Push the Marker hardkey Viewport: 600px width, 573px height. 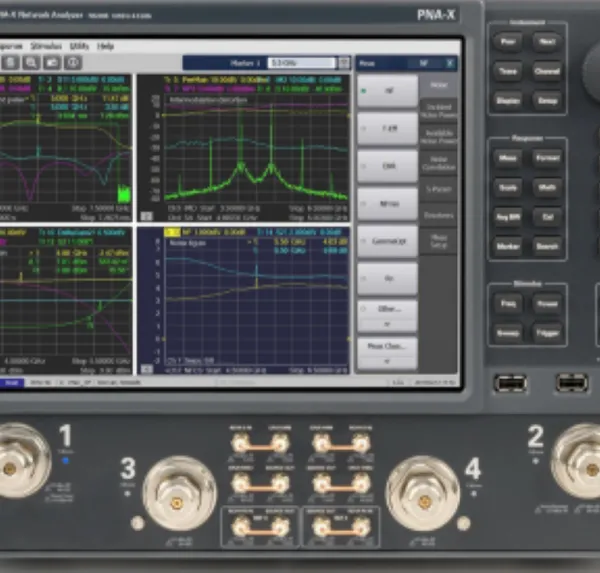[507, 246]
